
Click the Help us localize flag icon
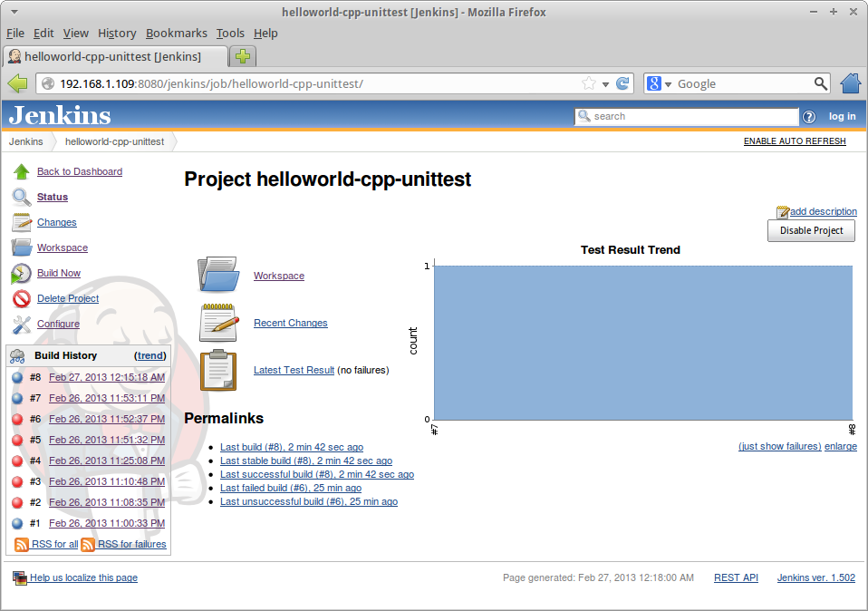pyautogui.click(x=20, y=578)
